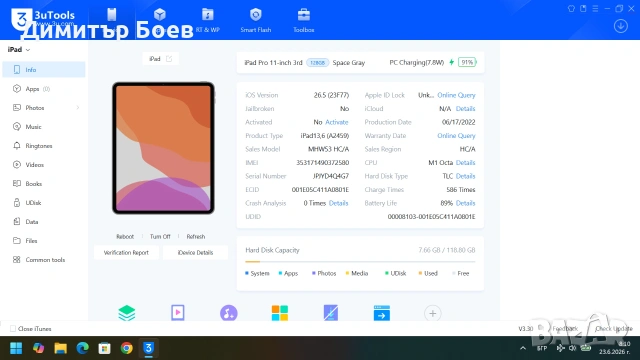Open the Books sidebar section

click(x=44, y=184)
